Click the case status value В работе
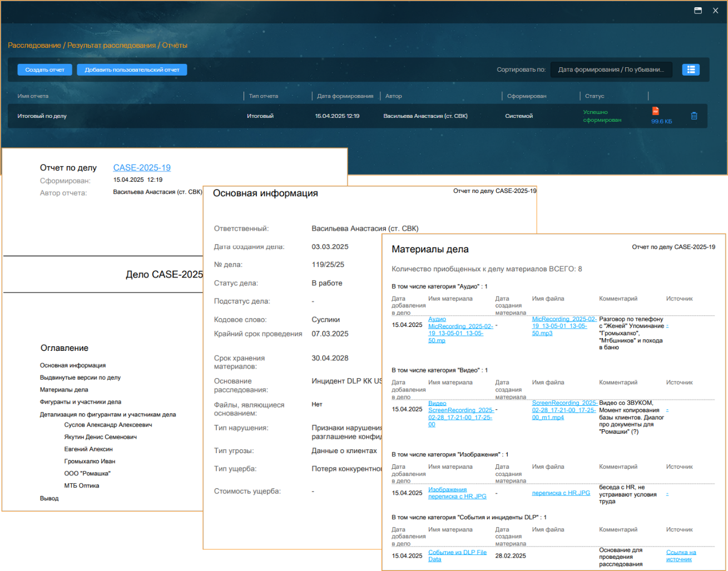 coord(327,283)
